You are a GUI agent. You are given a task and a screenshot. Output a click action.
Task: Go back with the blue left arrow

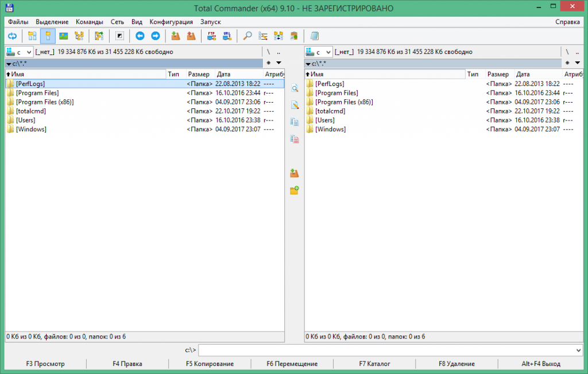click(x=140, y=36)
